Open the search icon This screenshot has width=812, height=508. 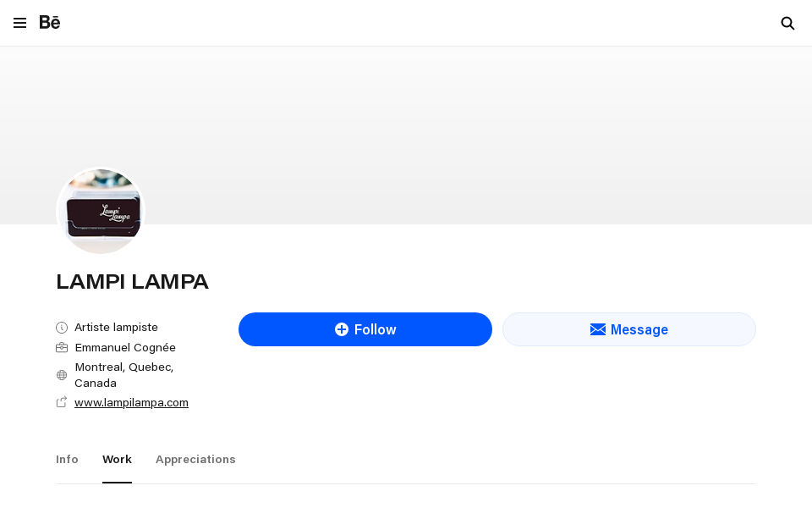(787, 24)
